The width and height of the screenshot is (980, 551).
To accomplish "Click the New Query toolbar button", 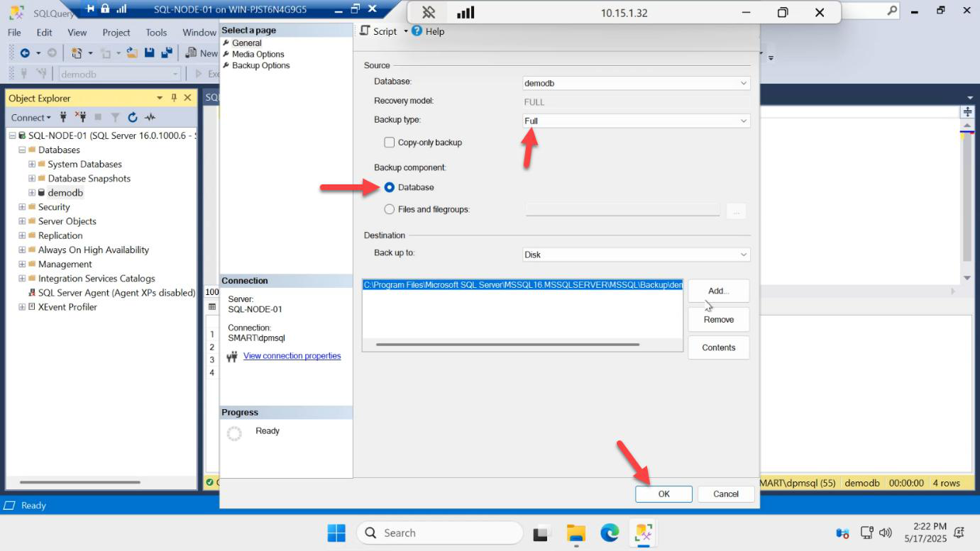I will pyautogui.click(x=202, y=53).
